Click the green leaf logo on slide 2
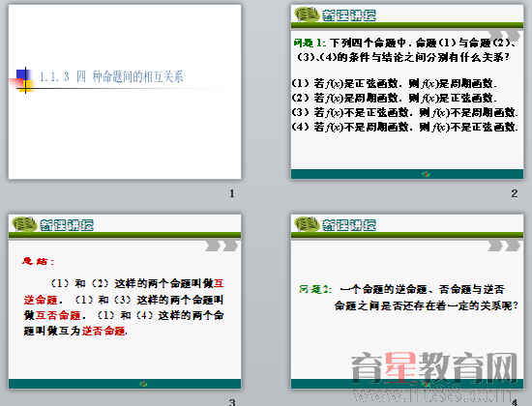 307,14
